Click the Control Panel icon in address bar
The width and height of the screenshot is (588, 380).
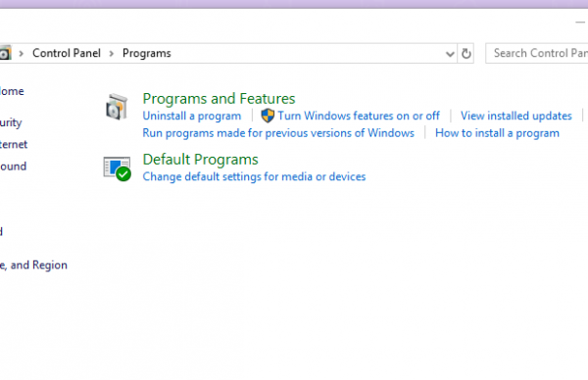(5, 53)
